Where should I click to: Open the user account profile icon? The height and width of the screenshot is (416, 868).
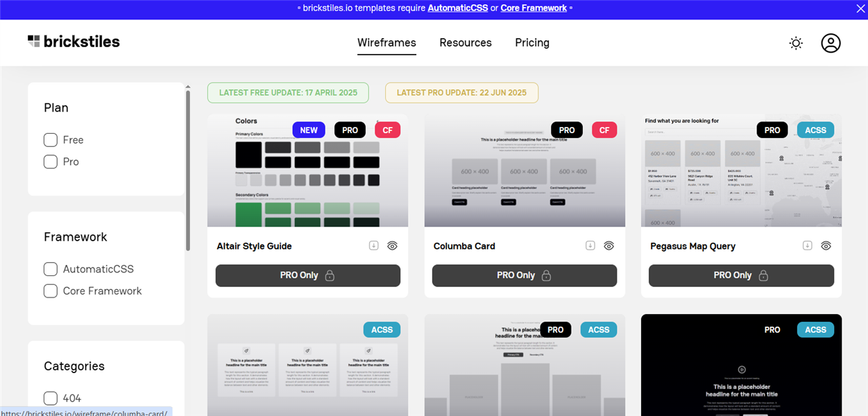pos(831,43)
